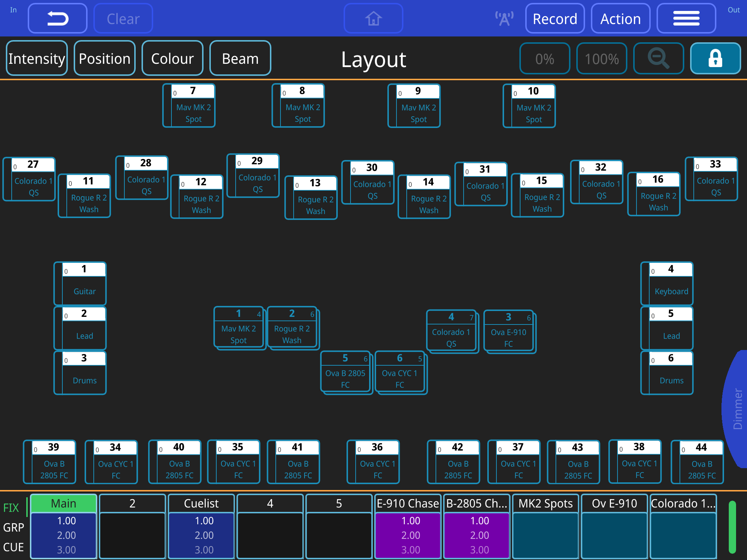
Task: Click the home icon in the top bar
Action: tap(373, 18)
